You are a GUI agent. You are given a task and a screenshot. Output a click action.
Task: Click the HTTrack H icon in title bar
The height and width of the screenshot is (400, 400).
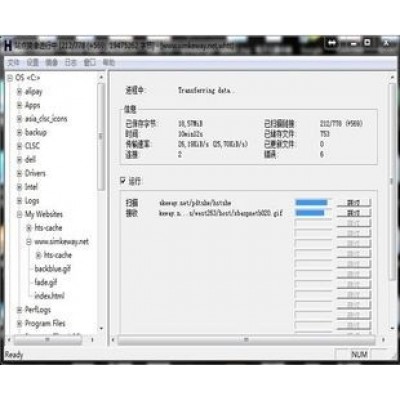pyautogui.click(x=8, y=46)
